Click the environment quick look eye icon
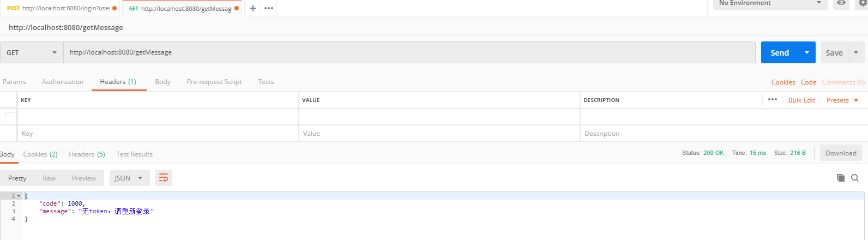 pos(841,3)
